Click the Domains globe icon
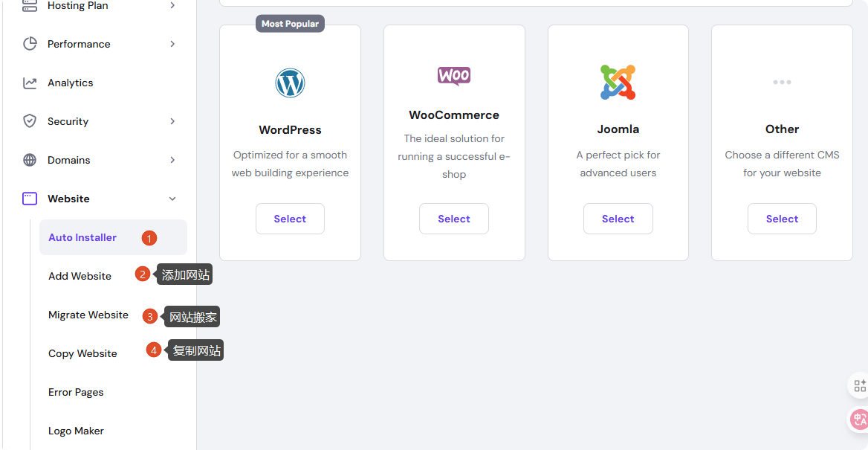 tap(30, 160)
